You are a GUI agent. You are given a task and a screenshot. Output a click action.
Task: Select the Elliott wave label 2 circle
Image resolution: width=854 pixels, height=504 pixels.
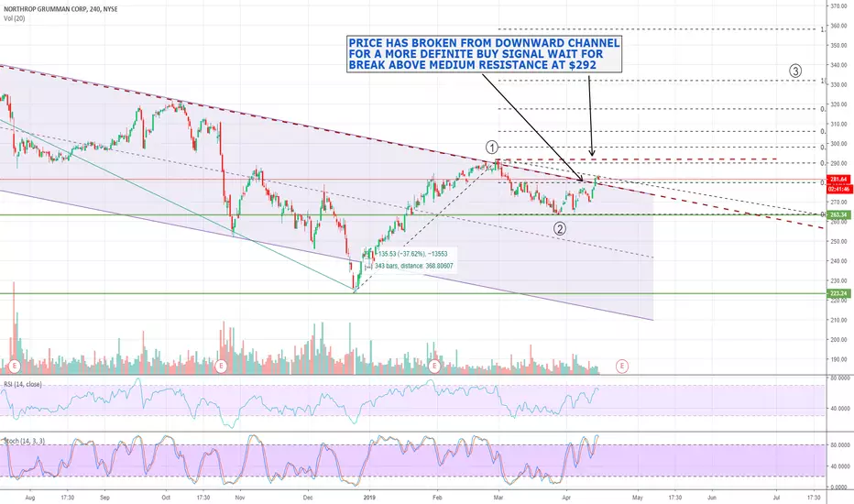pyautogui.click(x=559, y=229)
